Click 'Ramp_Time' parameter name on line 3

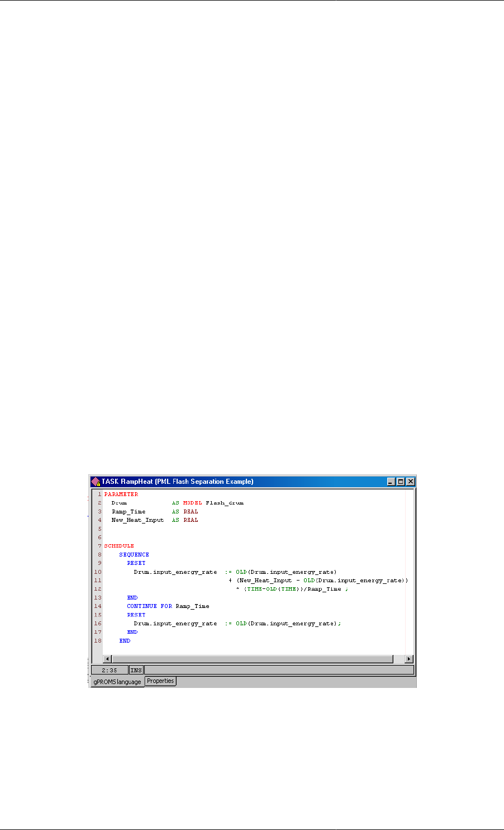point(129,512)
